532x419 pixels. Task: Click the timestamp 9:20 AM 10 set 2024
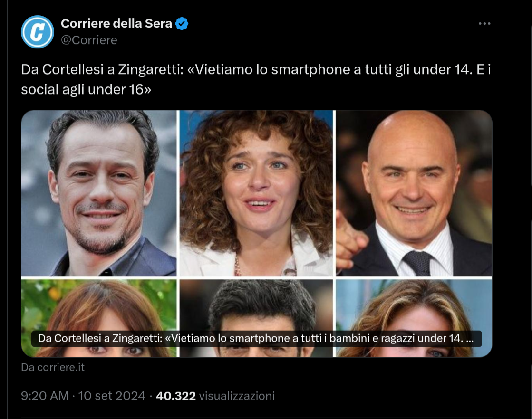(83, 395)
